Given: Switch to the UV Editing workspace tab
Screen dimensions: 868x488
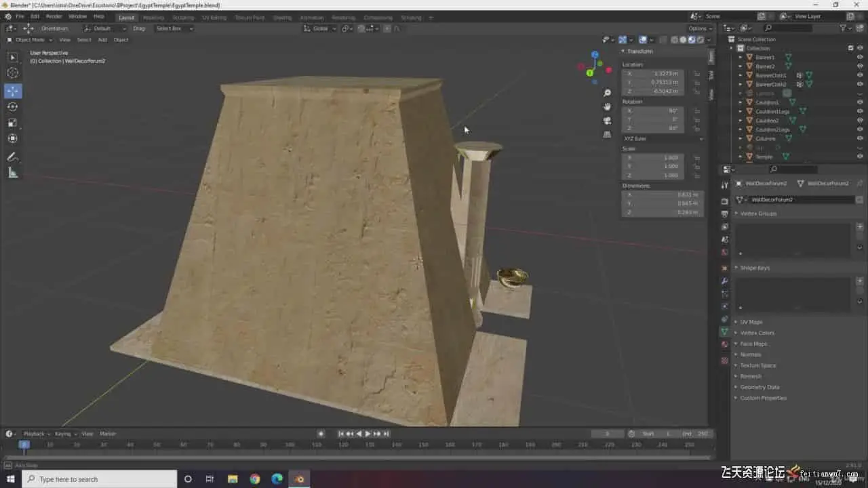Looking at the screenshot, I should 214,18.
